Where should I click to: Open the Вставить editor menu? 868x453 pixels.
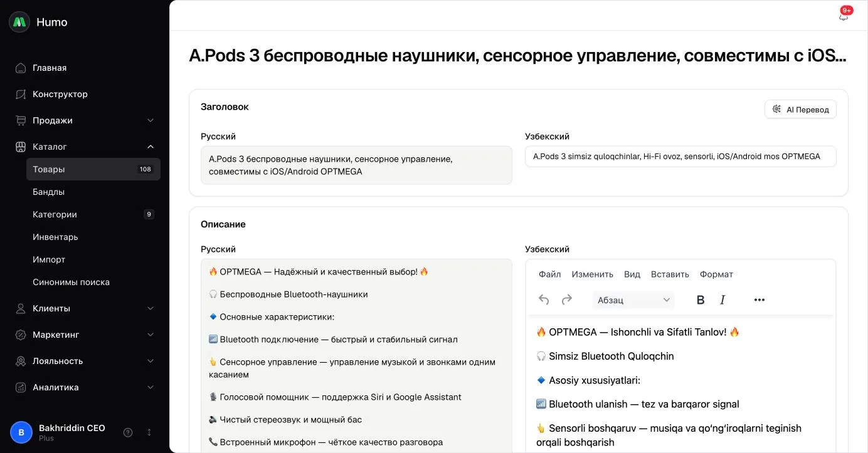click(x=670, y=274)
